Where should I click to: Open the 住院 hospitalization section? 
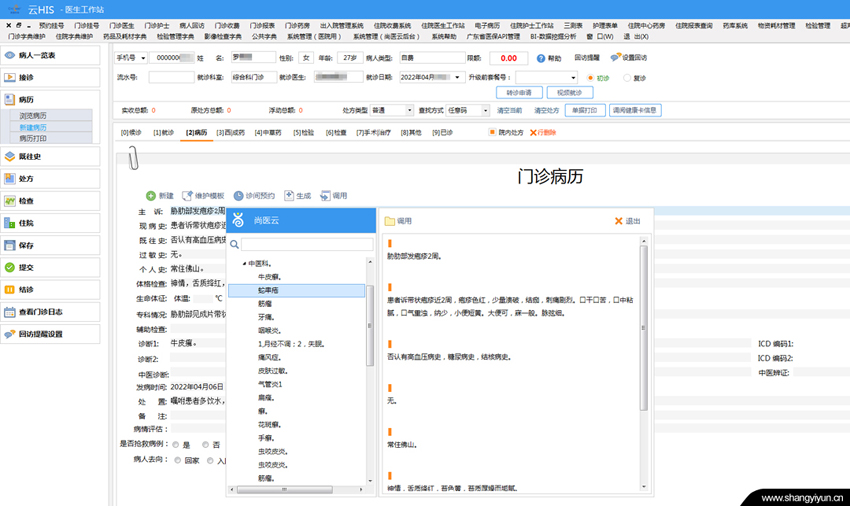click(x=50, y=223)
